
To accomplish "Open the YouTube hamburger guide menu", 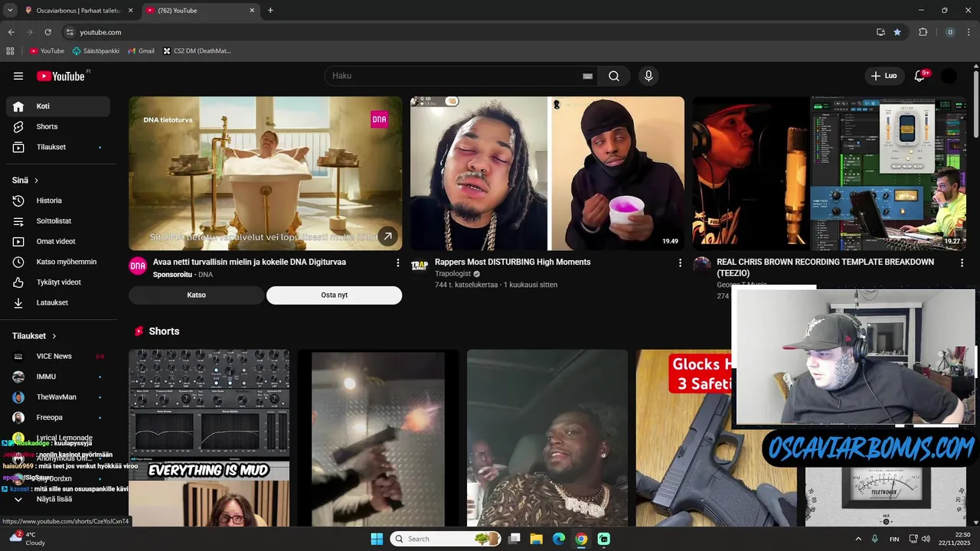I will (x=18, y=76).
